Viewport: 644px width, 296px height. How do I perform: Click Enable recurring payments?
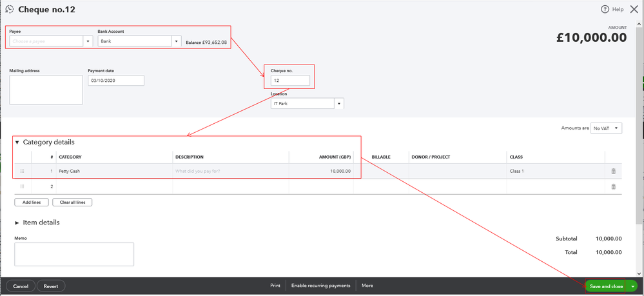pyautogui.click(x=321, y=285)
